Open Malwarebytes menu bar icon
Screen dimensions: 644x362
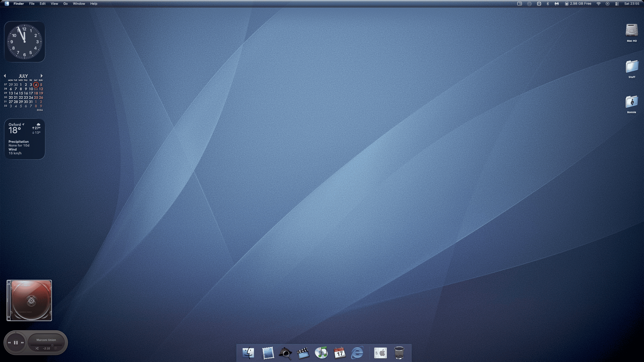click(x=557, y=4)
